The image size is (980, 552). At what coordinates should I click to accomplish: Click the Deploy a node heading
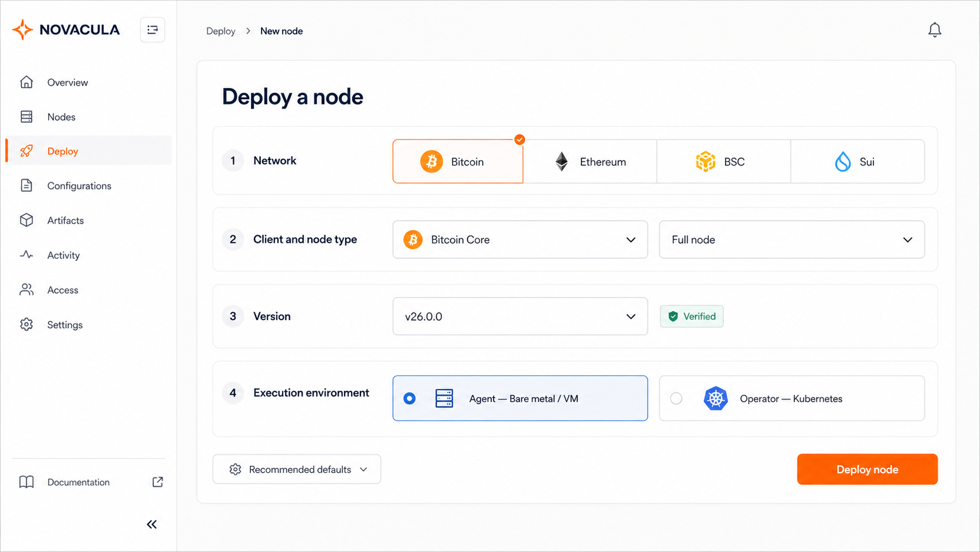(292, 97)
